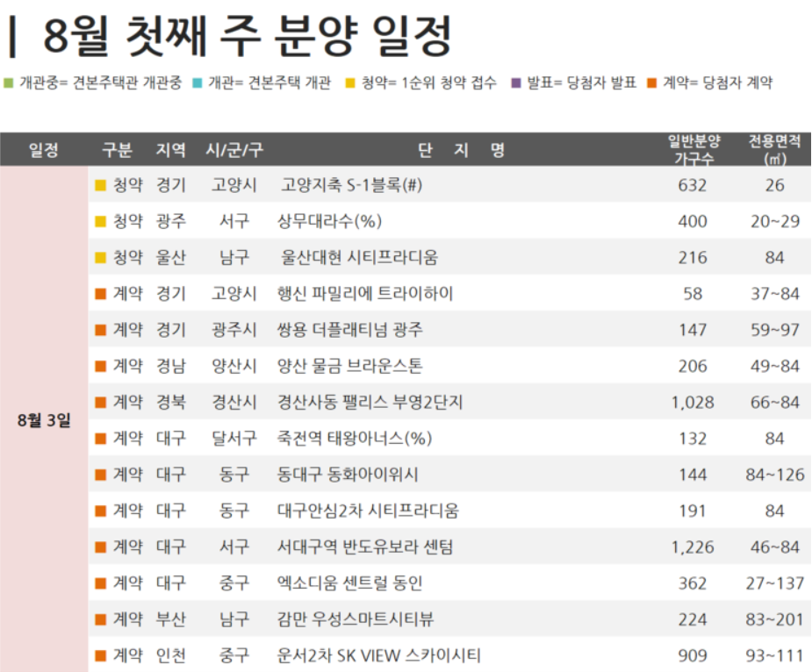This screenshot has height=672, width=812.
Task: Click the green 개관중 legend square
Action: pos(8,82)
